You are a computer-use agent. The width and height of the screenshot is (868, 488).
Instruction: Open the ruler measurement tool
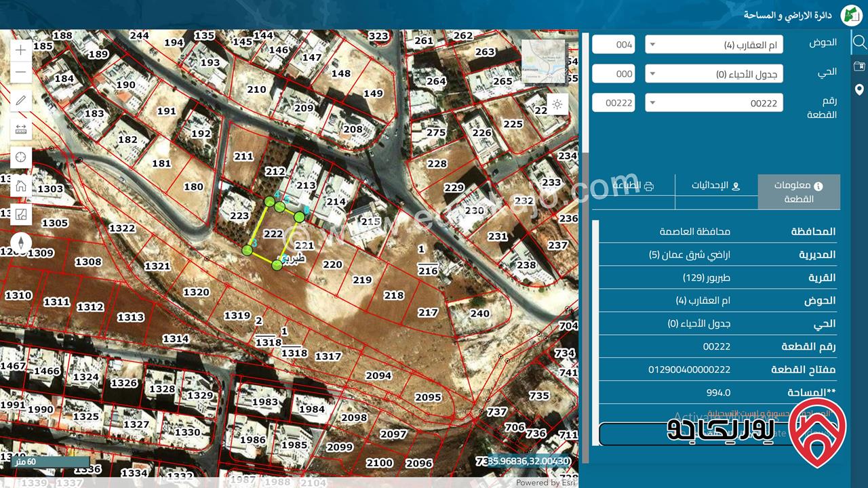(x=20, y=129)
